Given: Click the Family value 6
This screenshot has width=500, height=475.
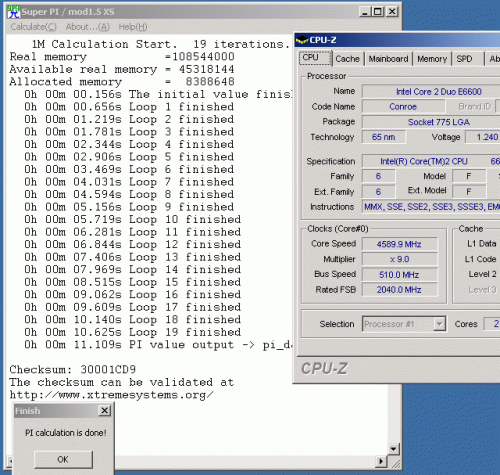Looking at the screenshot, I should 379,176.
